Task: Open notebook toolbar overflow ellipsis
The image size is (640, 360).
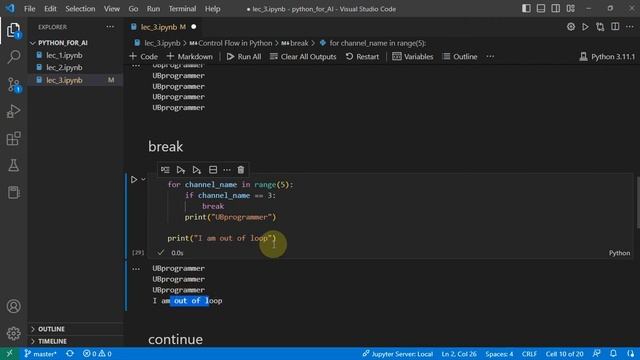Action: point(490,57)
